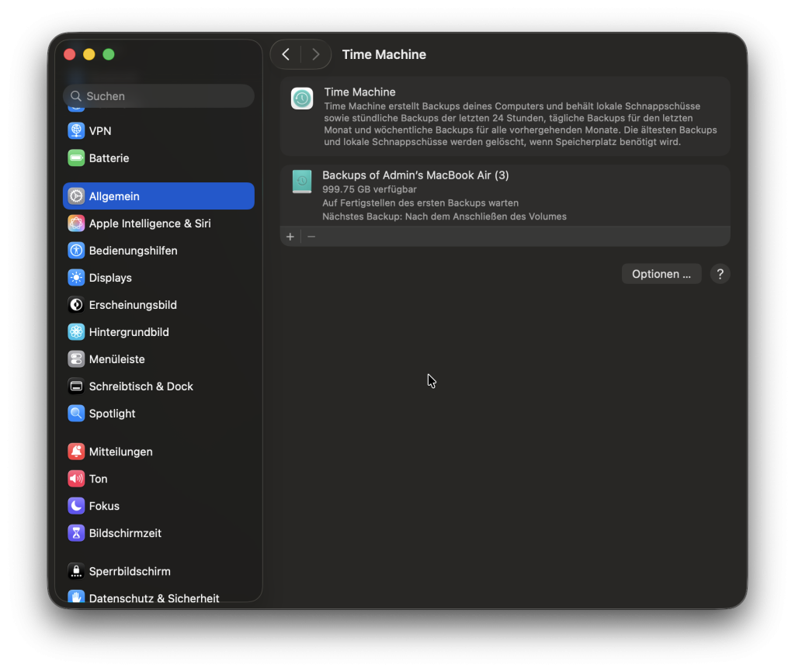Remove backup disk with minus button
The height and width of the screenshot is (672, 795).
tap(311, 237)
